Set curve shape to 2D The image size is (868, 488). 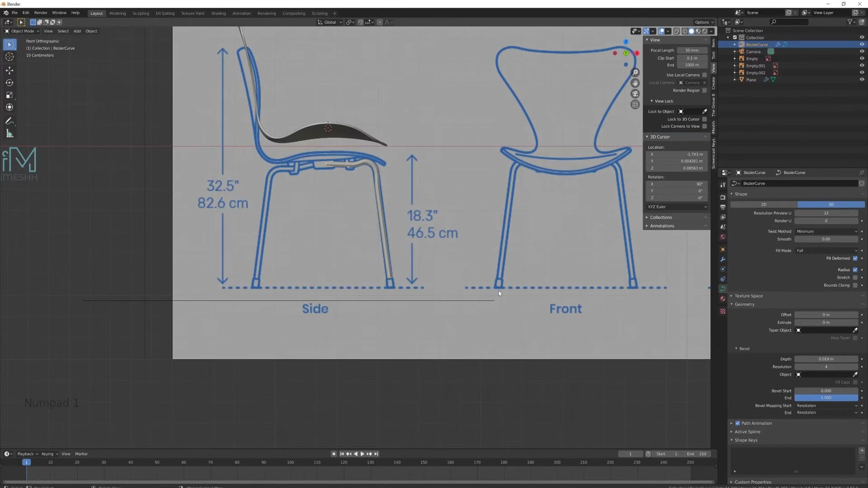pyautogui.click(x=764, y=205)
